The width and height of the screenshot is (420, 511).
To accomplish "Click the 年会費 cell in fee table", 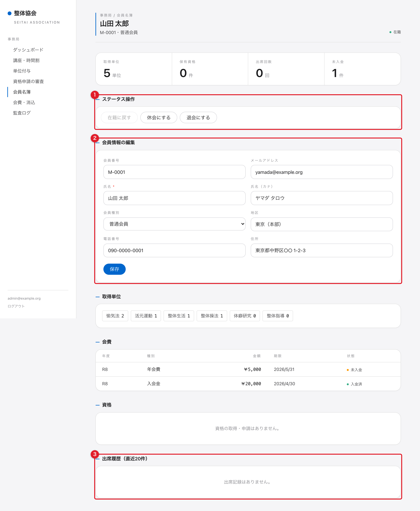I will [154, 369].
